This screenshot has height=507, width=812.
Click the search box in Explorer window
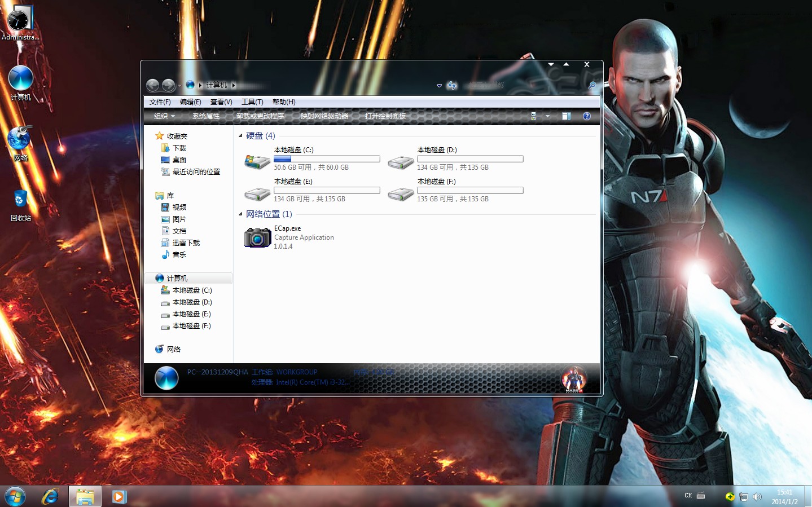[x=525, y=85]
